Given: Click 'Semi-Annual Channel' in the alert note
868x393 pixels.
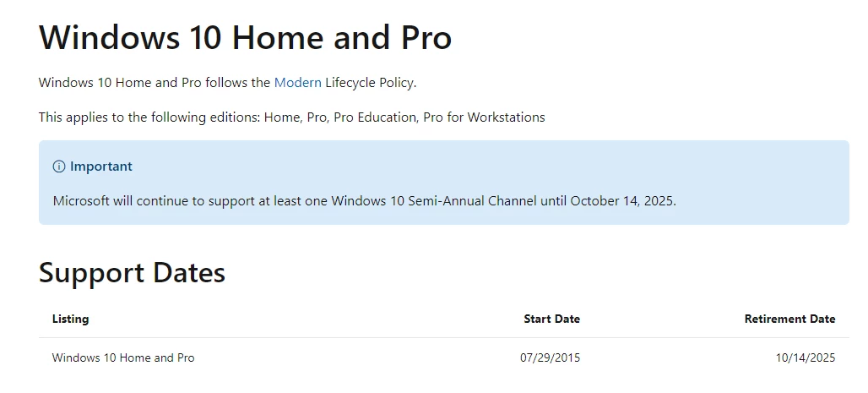Looking at the screenshot, I should click(x=481, y=201).
